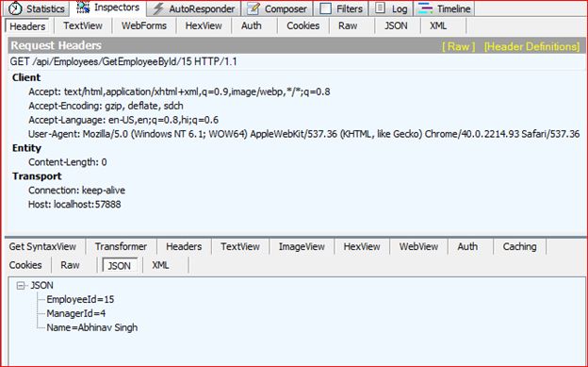Switch to response Transformer tab

click(x=121, y=247)
